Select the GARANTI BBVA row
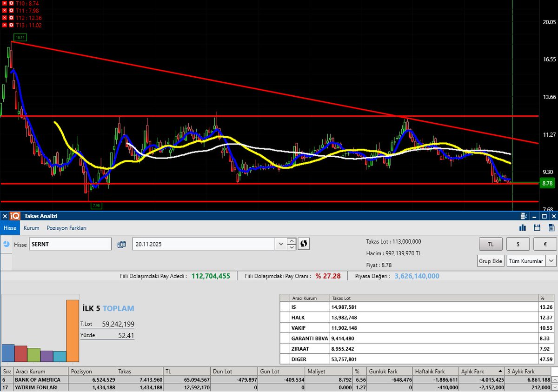The image size is (558, 392). click(x=417, y=338)
